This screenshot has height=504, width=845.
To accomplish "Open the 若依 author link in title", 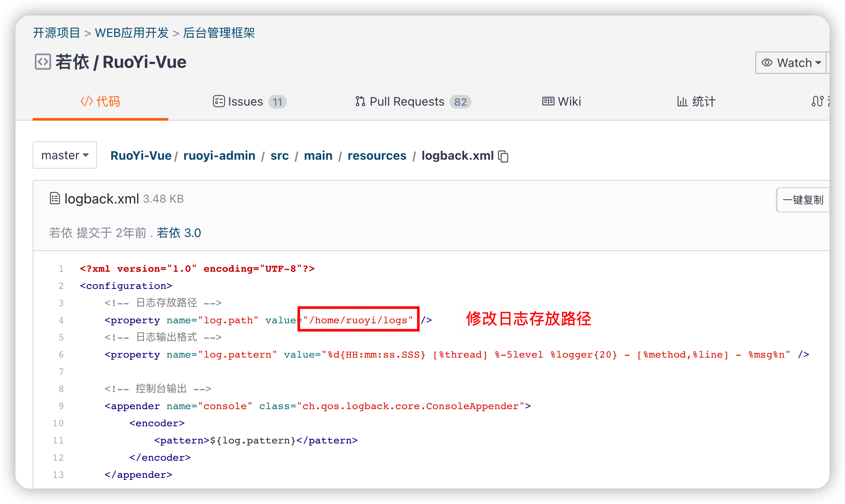I will click(x=73, y=62).
